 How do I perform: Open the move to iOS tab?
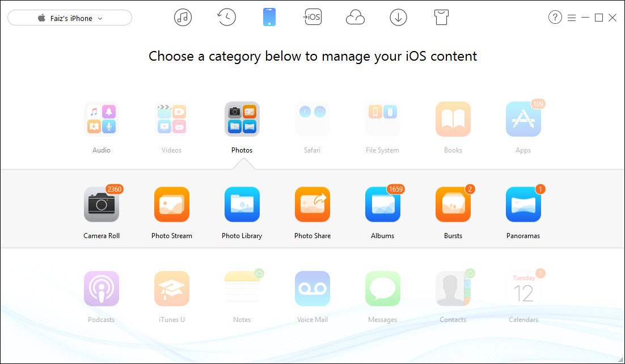click(x=312, y=17)
